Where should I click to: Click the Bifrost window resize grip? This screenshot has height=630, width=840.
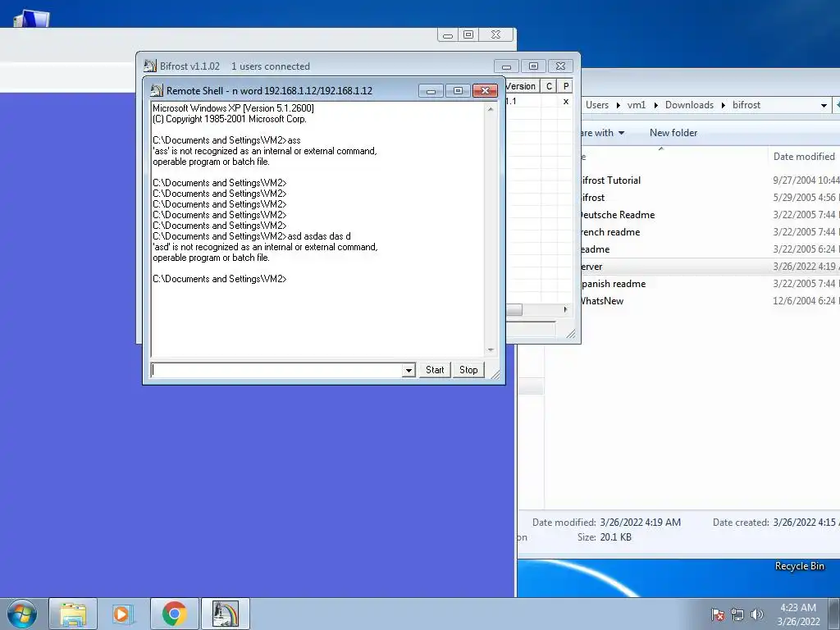tap(571, 335)
